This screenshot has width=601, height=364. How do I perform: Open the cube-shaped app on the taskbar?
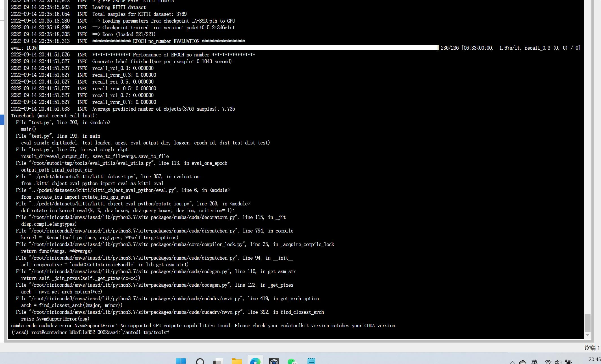coord(274,361)
